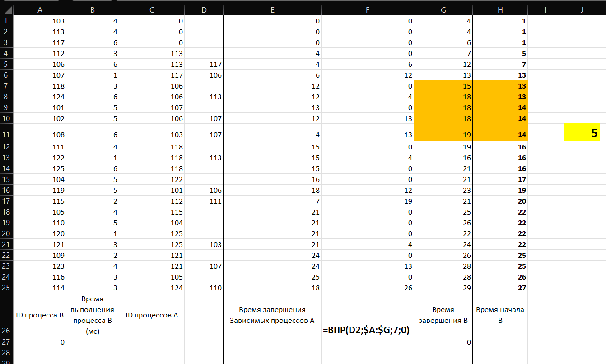
Task: Click orange cell with value 15 in column G
Action: tap(443, 86)
